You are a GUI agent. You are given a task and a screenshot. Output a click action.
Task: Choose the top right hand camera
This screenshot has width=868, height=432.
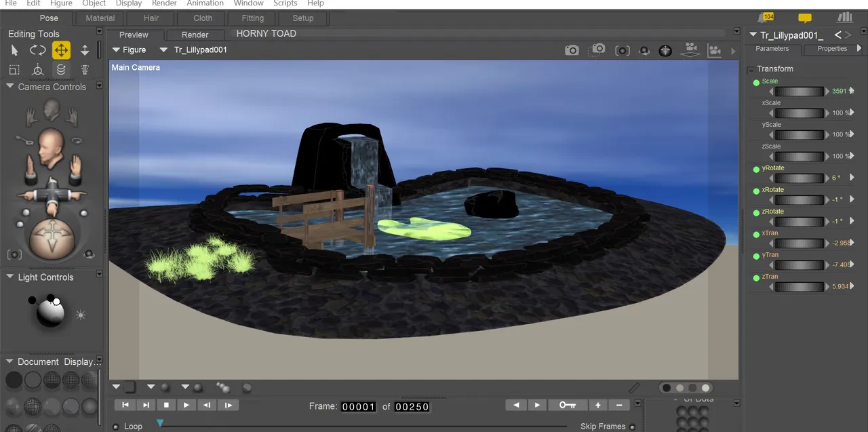point(72,118)
